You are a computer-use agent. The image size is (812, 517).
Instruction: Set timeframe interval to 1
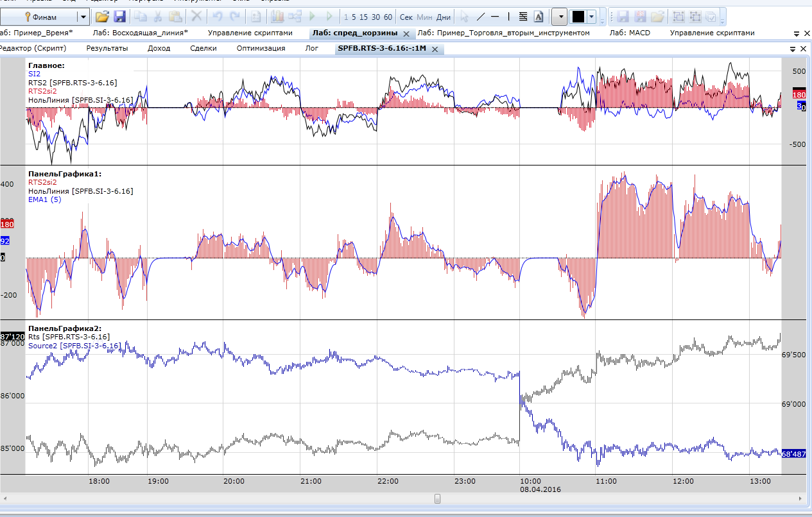[346, 17]
